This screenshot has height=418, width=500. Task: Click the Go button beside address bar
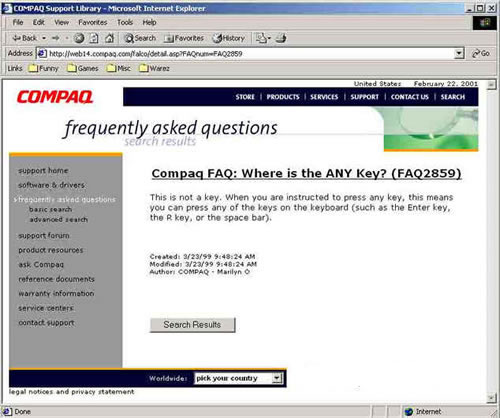click(481, 53)
